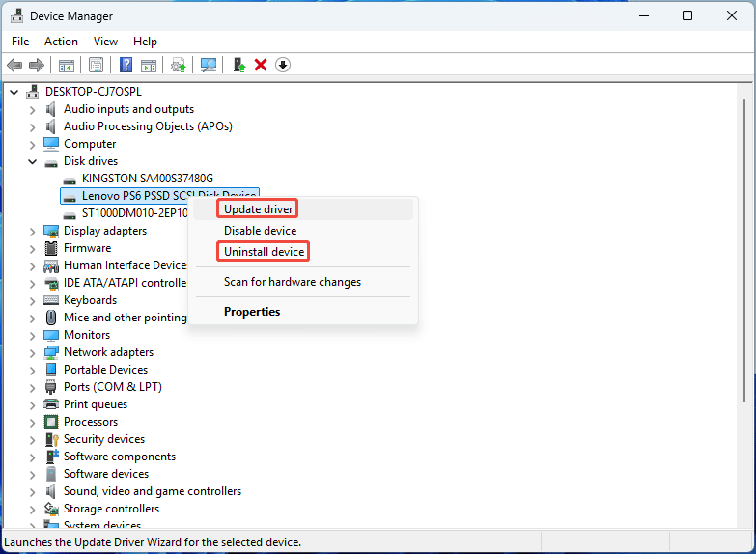
Task: Click Disable device down-arrow toolbar icon
Action: (x=283, y=65)
